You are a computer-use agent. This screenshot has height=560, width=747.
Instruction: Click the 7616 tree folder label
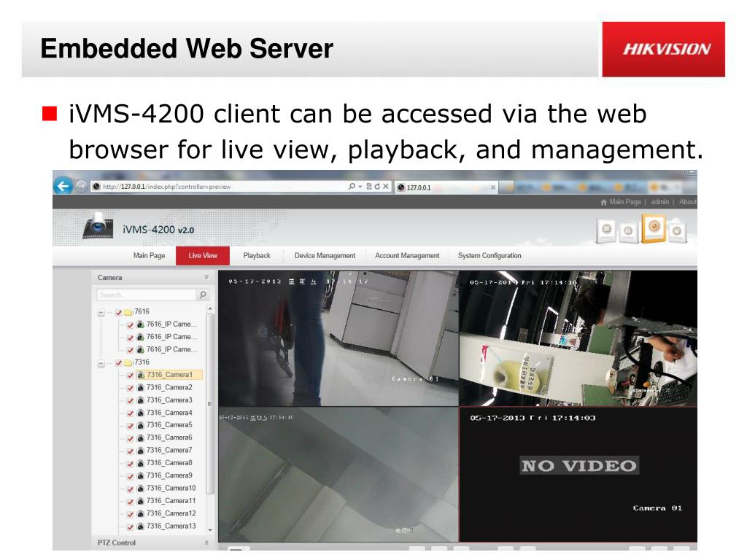(x=142, y=311)
